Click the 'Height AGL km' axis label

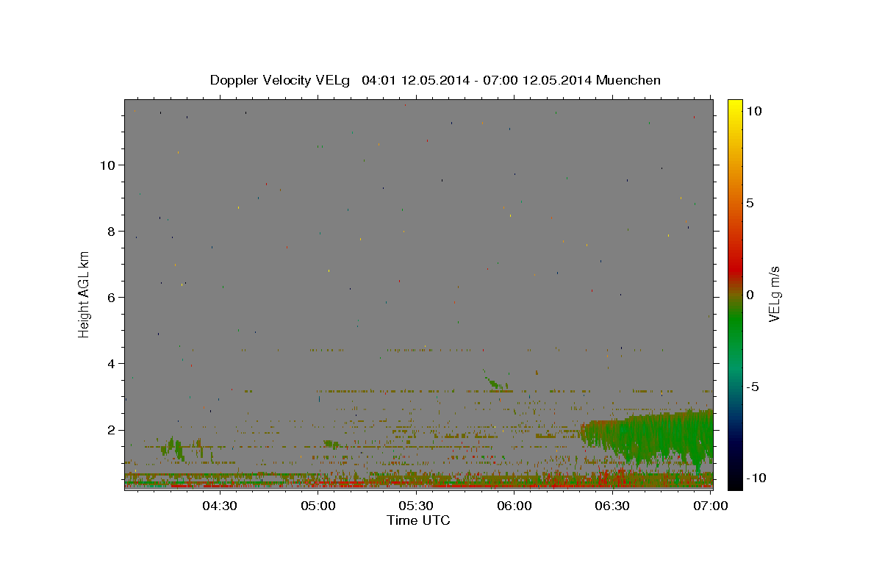point(85,295)
